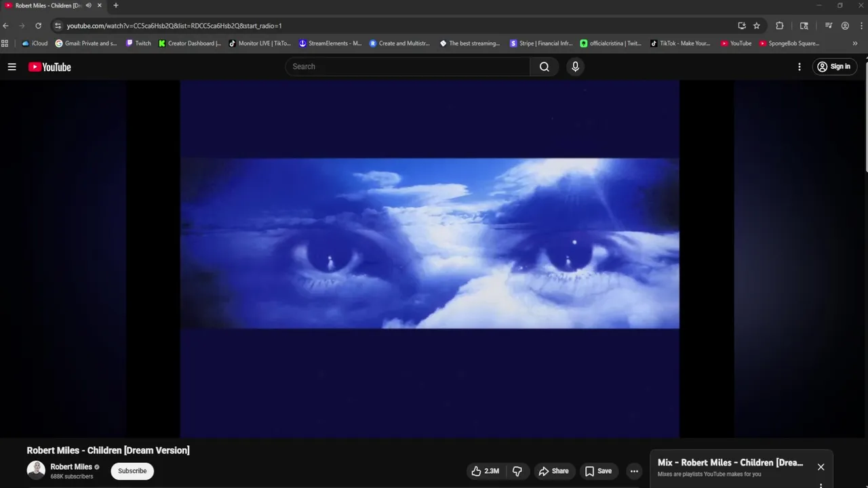Click the YouTube logo to go home

pos(50,66)
